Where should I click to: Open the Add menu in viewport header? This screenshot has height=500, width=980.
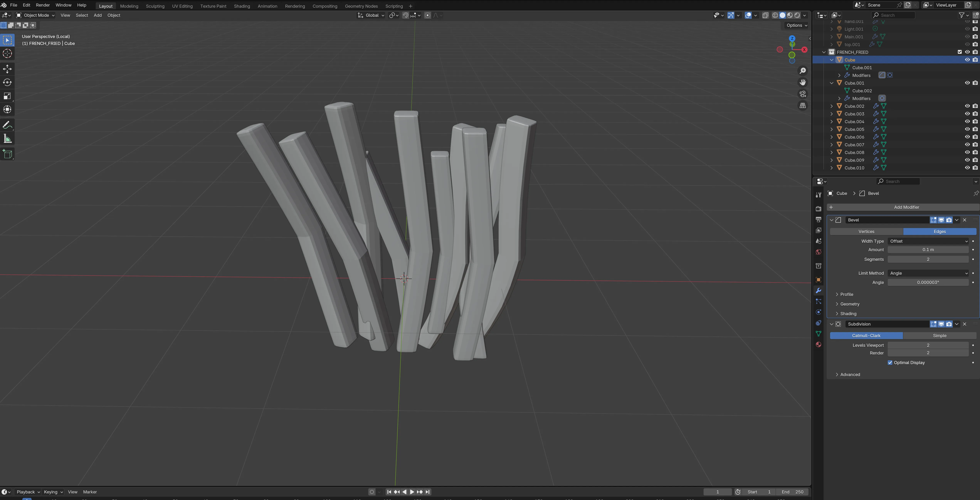coord(97,15)
